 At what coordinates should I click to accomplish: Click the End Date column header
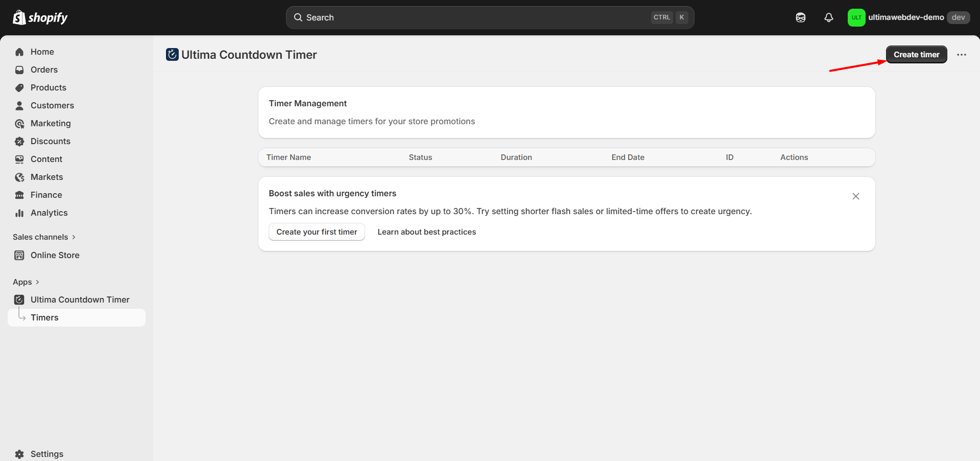point(628,157)
